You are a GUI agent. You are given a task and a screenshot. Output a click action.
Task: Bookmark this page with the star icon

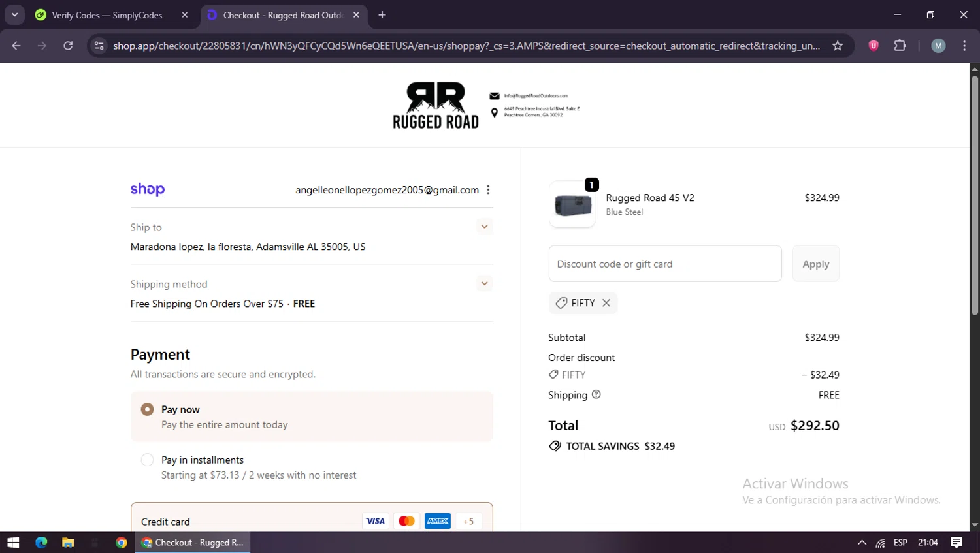(838, 46)
